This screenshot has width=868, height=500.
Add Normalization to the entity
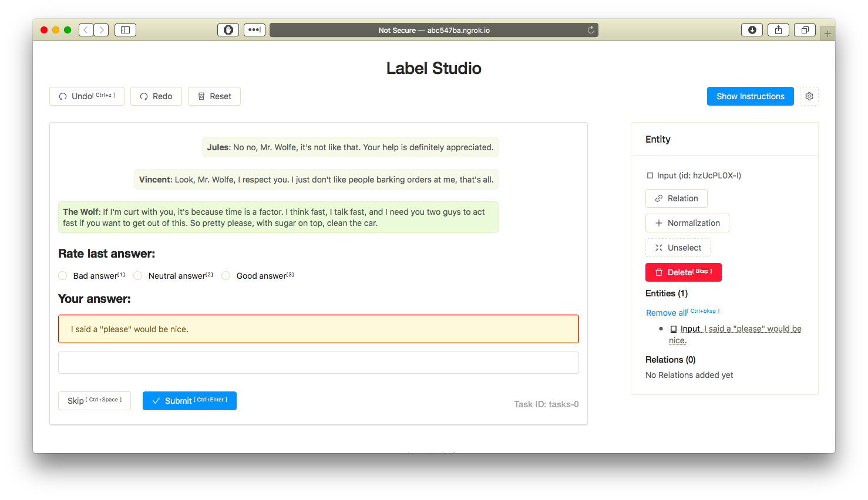(x=687, y=223)
